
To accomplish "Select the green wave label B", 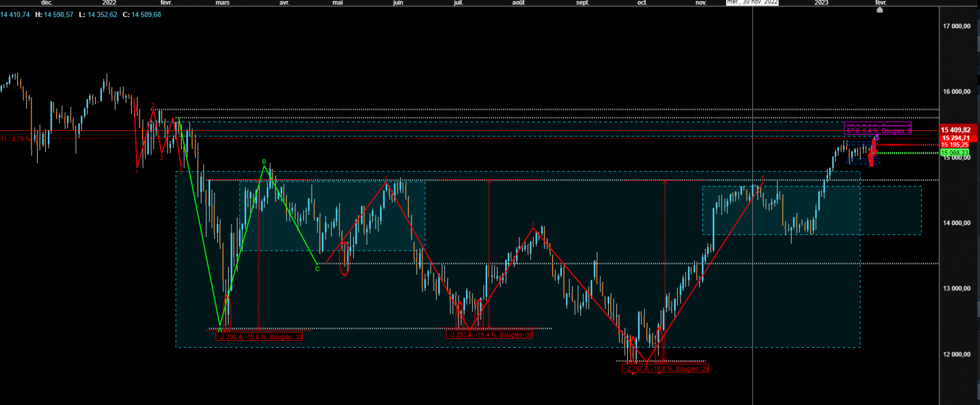I will tap(264, 162).
